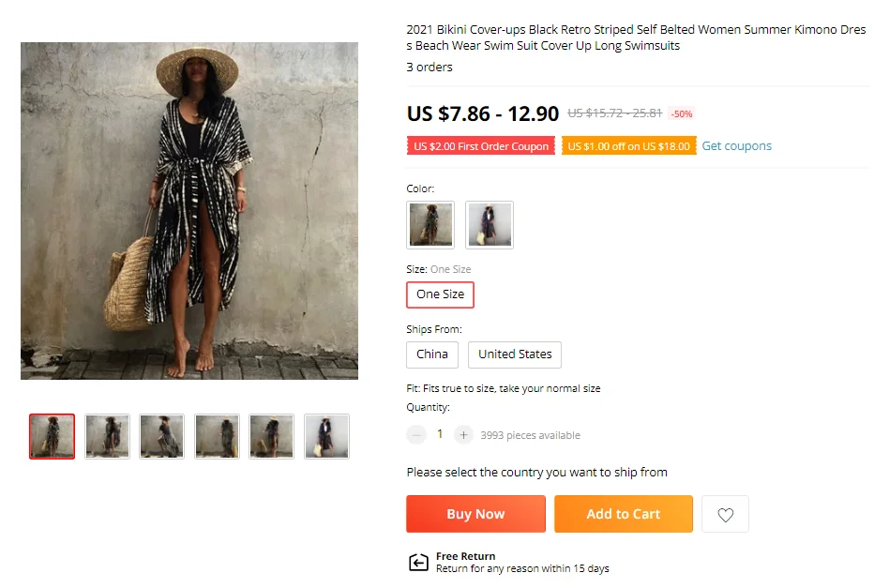Viewport: 874px width, 588px height.
Task: Decrease quantity with minus button
Action: pos(416,435)
